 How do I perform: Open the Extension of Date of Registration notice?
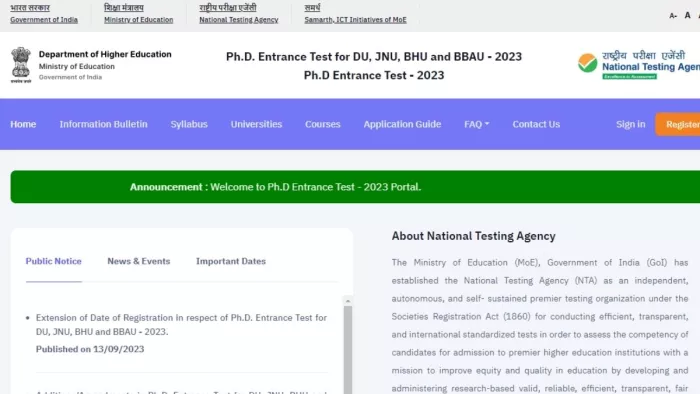point(181,324)
